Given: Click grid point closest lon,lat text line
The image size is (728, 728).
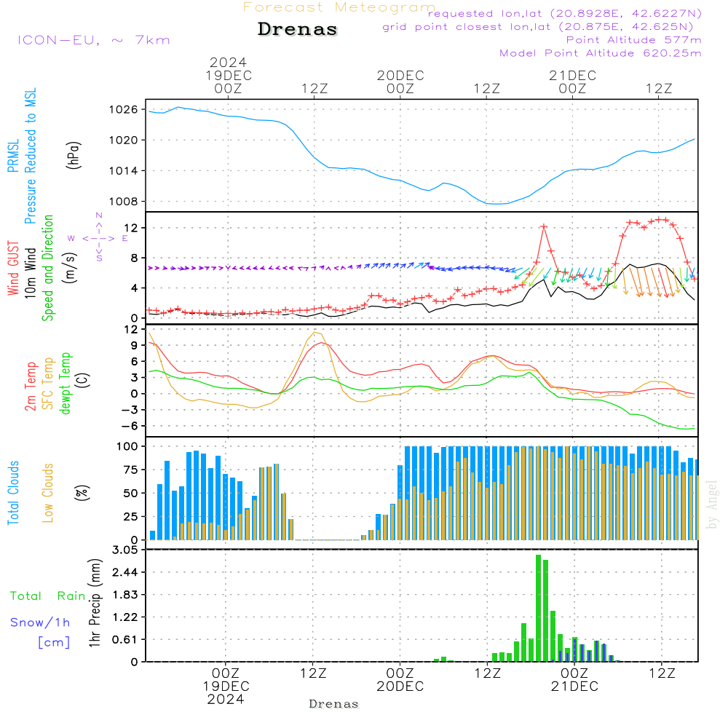Looking at the screenshot, I should point(538,27).
